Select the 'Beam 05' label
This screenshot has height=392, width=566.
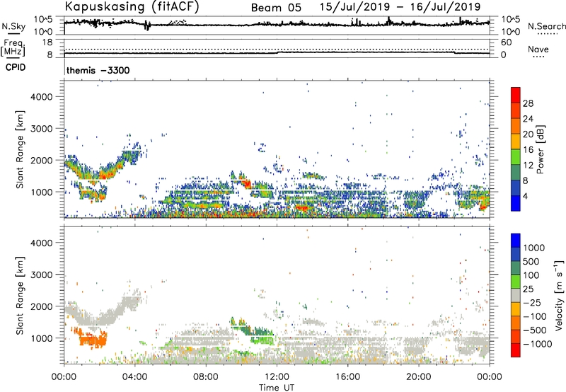(276, 8)
